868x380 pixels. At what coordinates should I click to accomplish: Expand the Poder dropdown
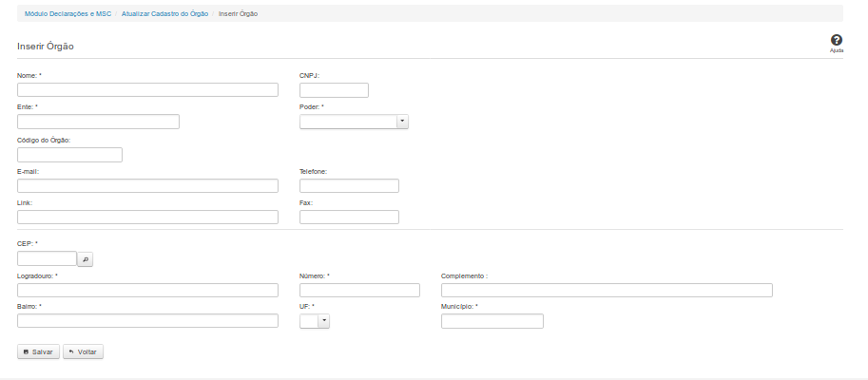click(x=354, y=122)
